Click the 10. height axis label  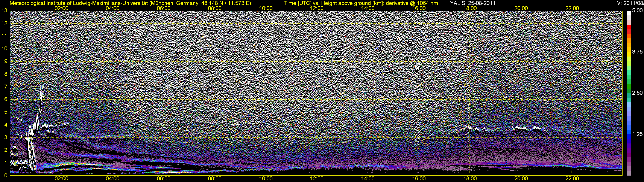tap(5, 49)
